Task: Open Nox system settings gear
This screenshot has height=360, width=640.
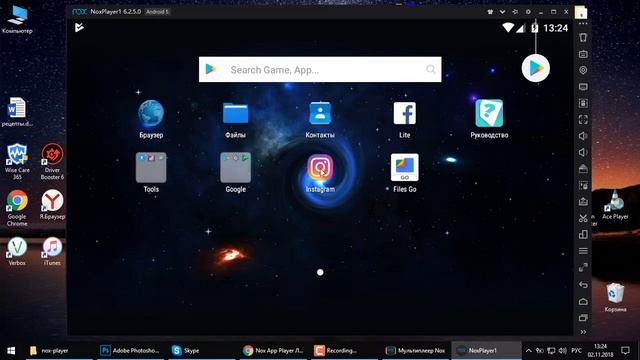Action: tap(528, 12)
